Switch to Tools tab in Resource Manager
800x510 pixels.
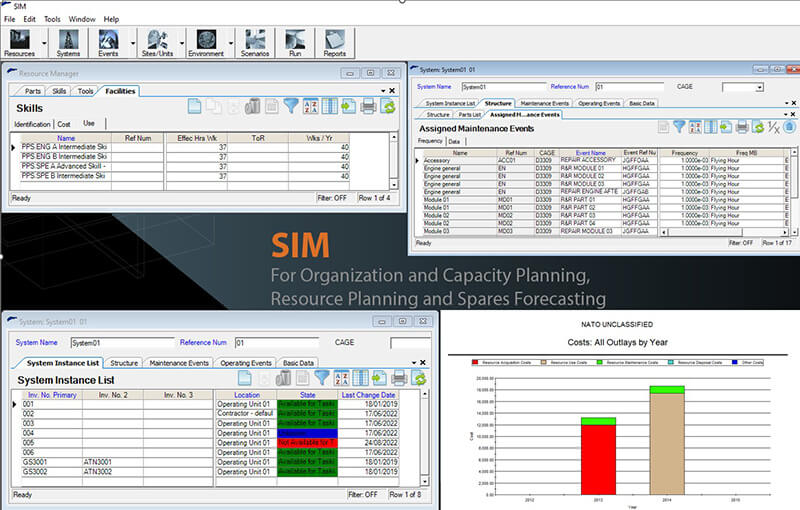tap(85, 91)
